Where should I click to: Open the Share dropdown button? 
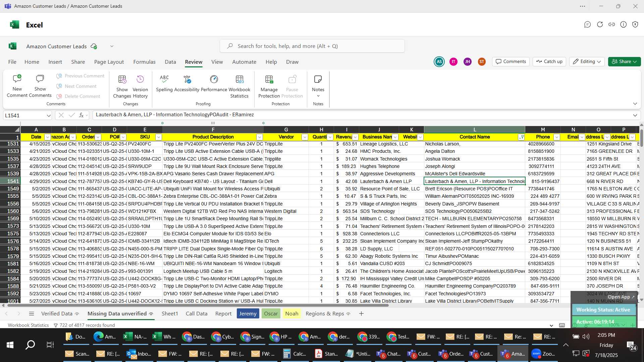624,62
